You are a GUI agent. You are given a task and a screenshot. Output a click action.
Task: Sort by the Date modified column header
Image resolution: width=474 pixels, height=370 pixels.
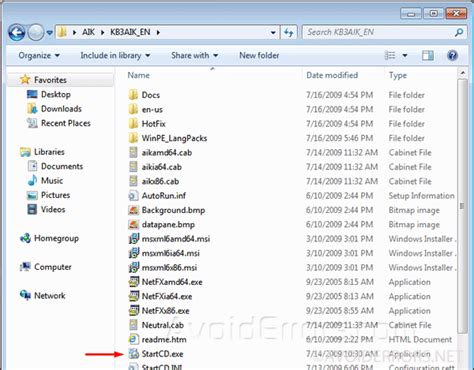pos(332,75)
